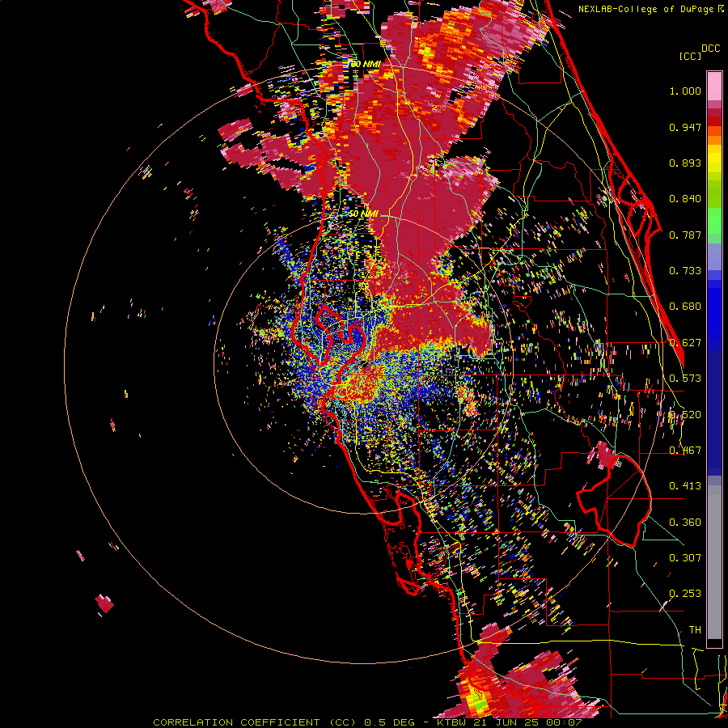Screen dimensions: 728x728
Task: Click the TH threshold label
Action: (695, 630)
